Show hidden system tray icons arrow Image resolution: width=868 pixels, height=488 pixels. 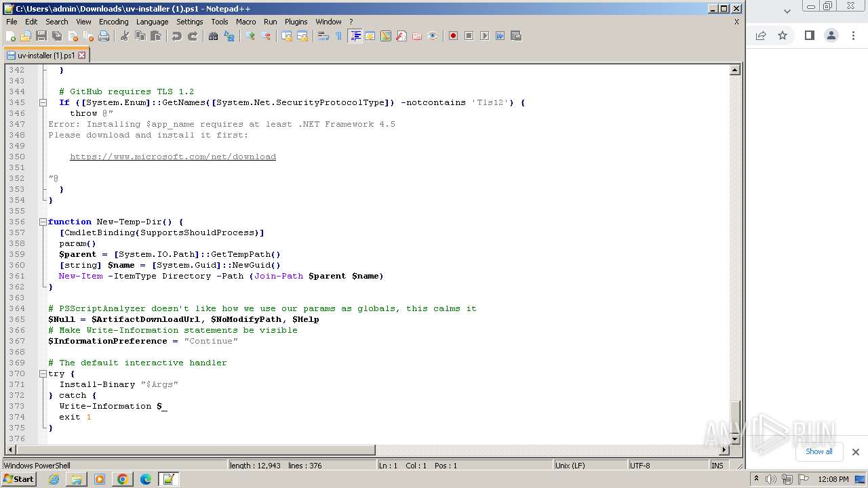click(757, 479)
